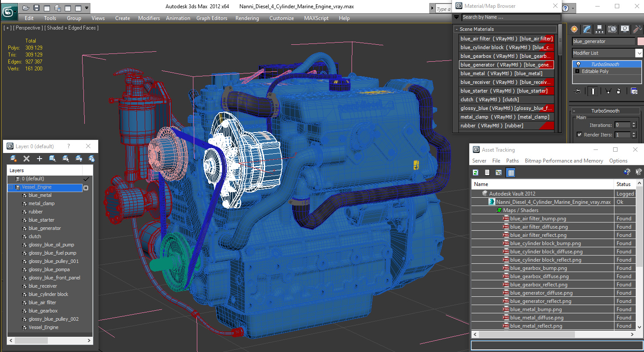The width and height of the screenshot is (644, 352).
Task: Open the Rendering menu
Action: pyautogui.click(x=247, y=18)
